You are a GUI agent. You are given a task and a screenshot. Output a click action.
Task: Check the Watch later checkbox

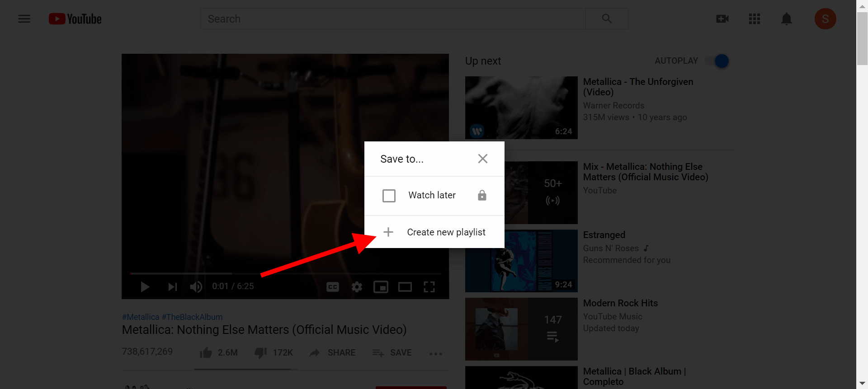[x=389, y=196]
